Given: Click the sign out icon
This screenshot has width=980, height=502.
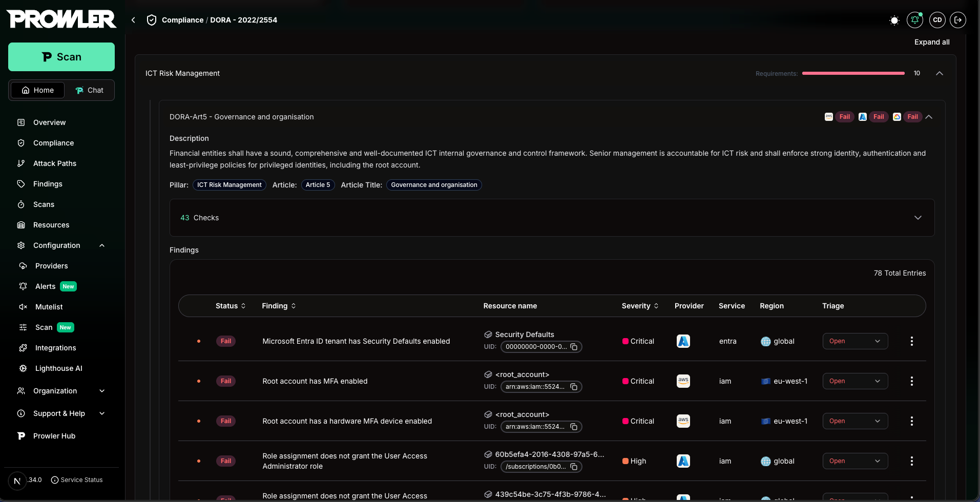Looking at the screenshot, I should point(958,20).
